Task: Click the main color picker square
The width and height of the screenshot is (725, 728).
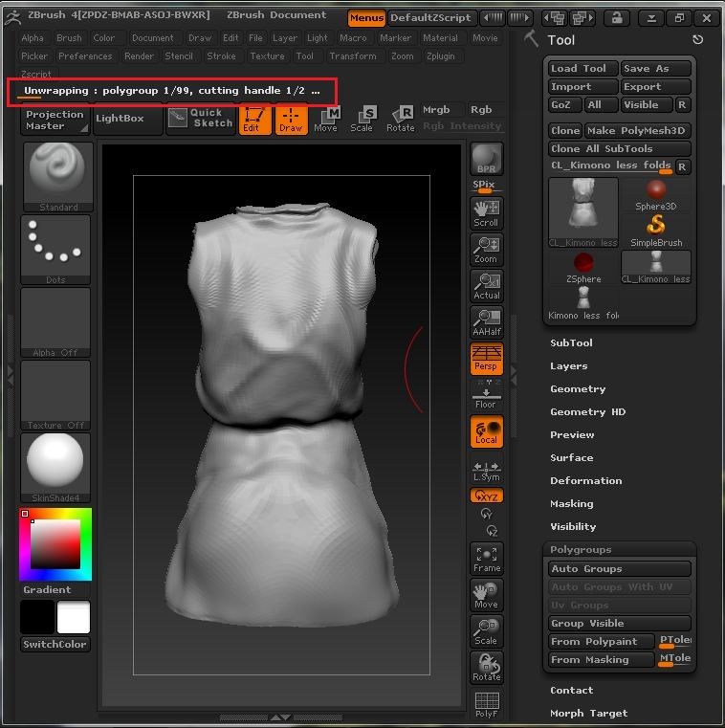Action: [55, 543]
